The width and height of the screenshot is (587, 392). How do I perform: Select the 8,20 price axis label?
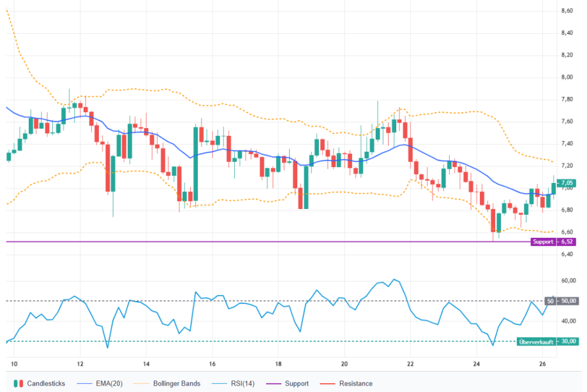click(567, 55)
